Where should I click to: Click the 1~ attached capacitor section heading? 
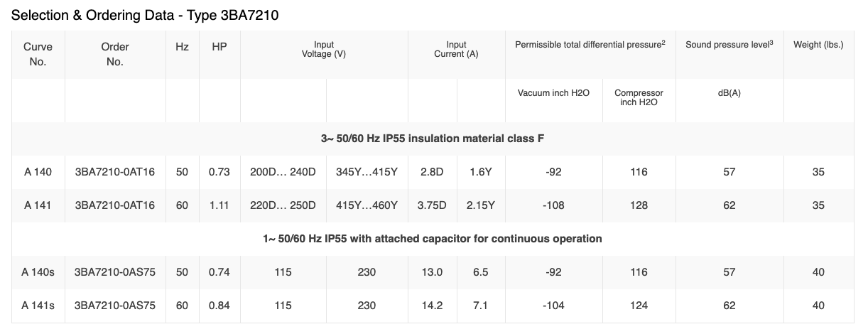click(x=433, y=239)
